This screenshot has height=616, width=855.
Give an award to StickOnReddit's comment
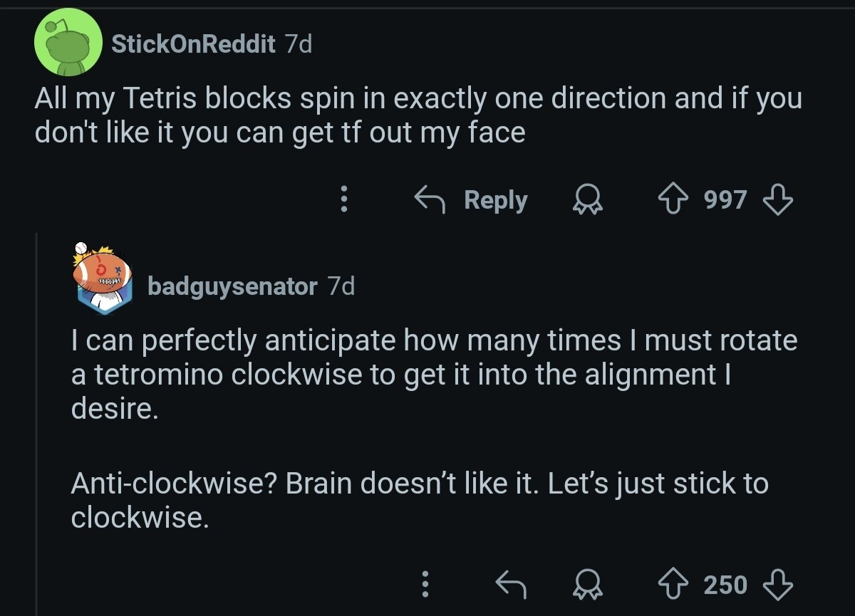587,201
